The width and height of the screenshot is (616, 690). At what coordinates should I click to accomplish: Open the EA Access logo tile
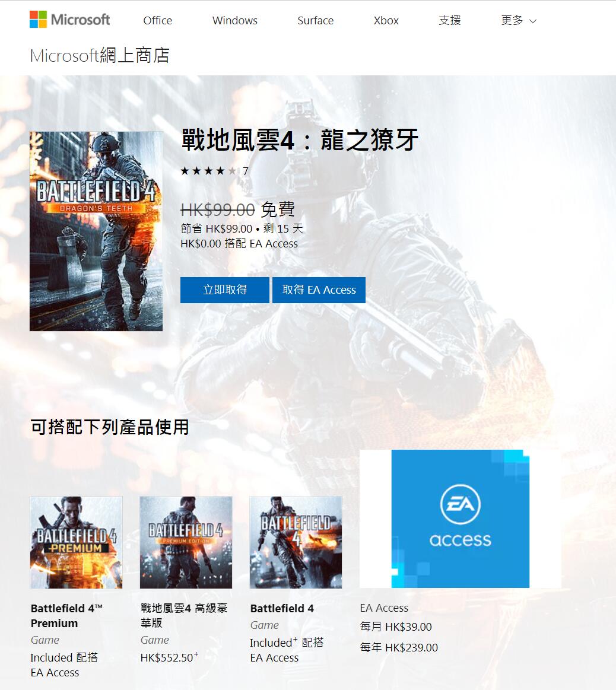pyautogui.click(x=460, y=519)
